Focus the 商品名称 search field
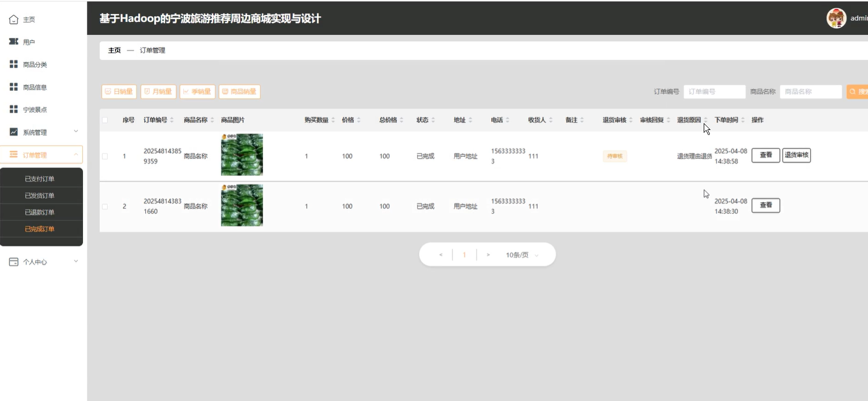Screen dimensions: 868x401 (811, 92)
